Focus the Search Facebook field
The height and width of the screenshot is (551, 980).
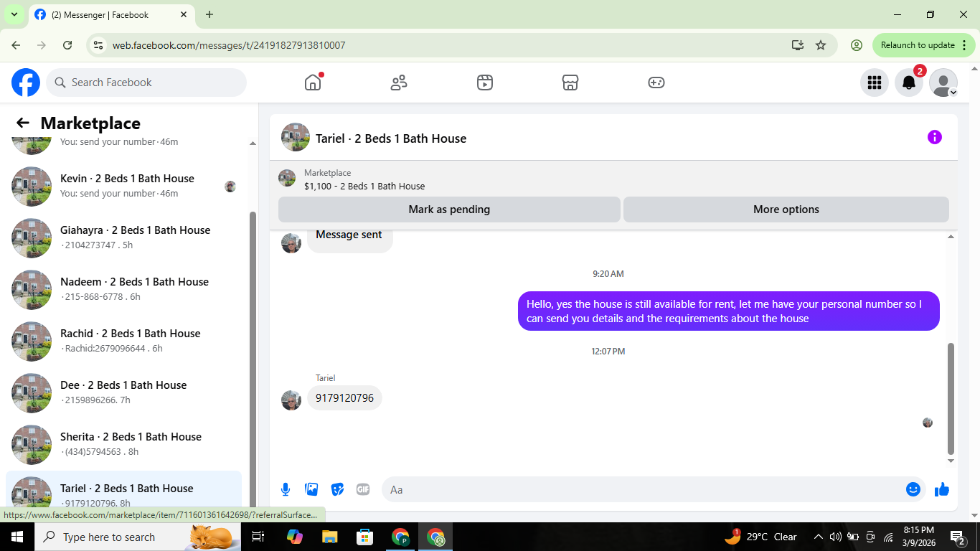(x=146, y=83)
